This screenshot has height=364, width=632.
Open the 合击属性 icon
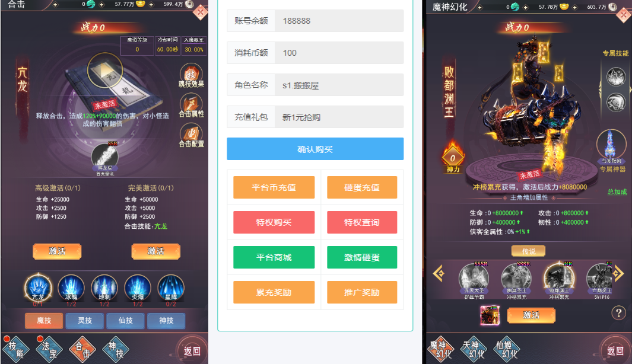[191, 105]
